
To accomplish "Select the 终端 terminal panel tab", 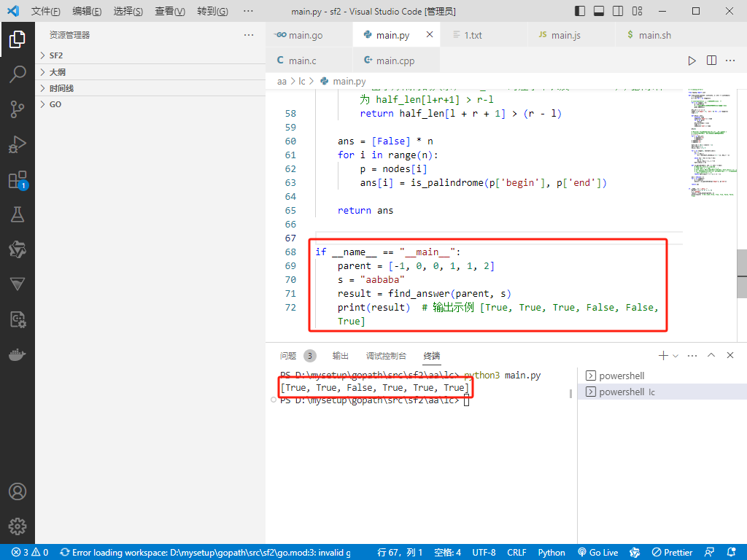I will click(432, 356).
